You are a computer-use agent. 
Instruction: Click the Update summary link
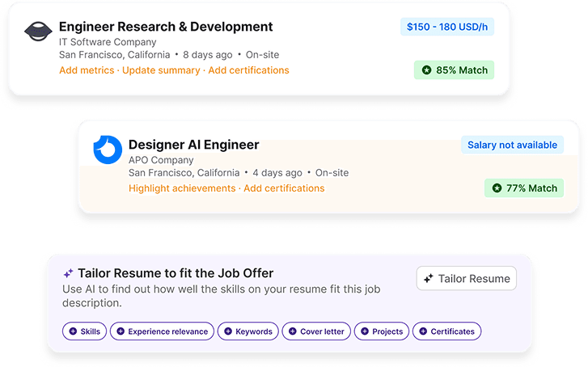point(160,70)
